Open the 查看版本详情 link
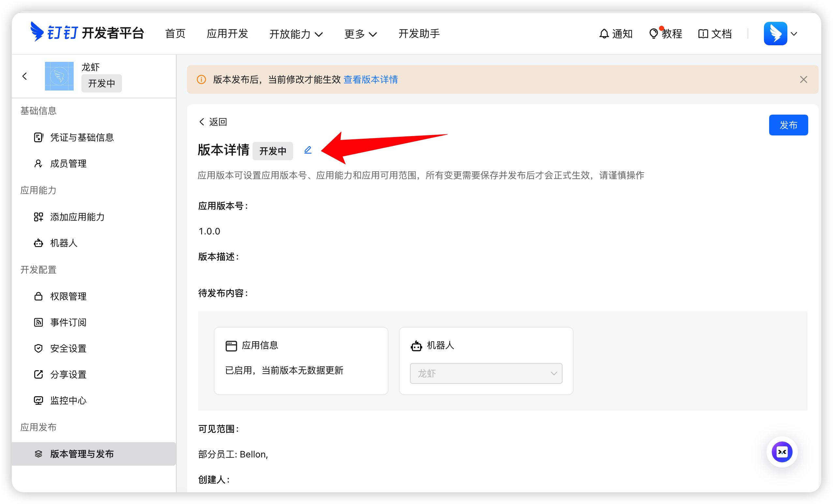The width and height of the screenshot is (833, 504). 370,80
